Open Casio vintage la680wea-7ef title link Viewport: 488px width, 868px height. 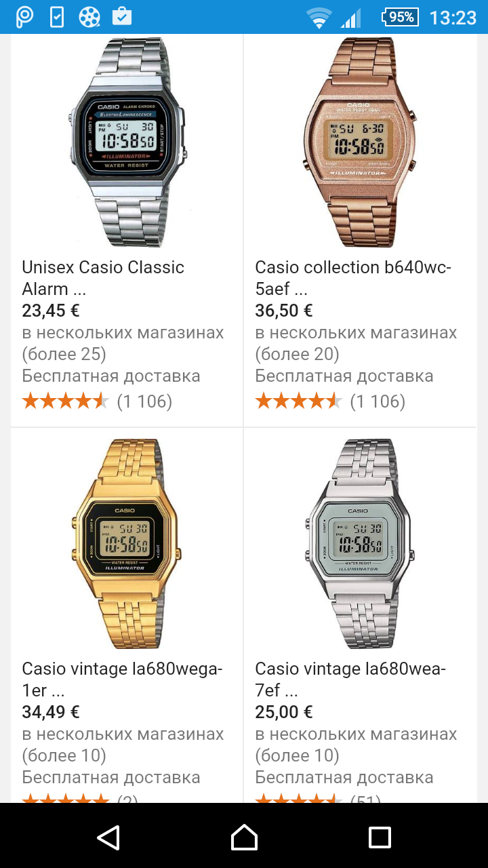[x=350, y=679]
